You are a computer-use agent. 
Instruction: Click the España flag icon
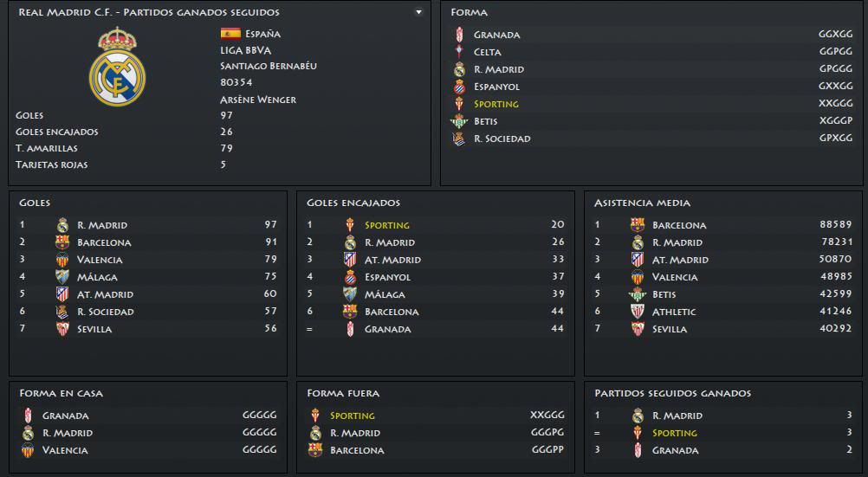pos(230,34)
